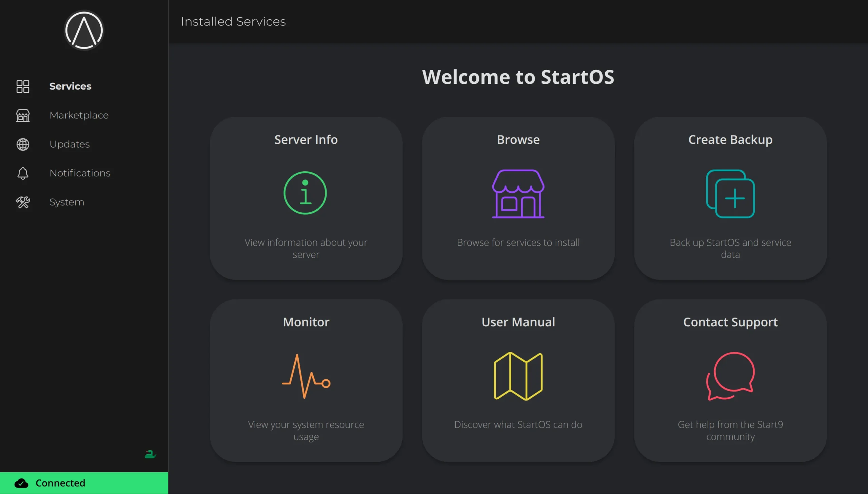Open the Create Backup card
The width and height of the screenshot is (868, 494).
(730, 198)
